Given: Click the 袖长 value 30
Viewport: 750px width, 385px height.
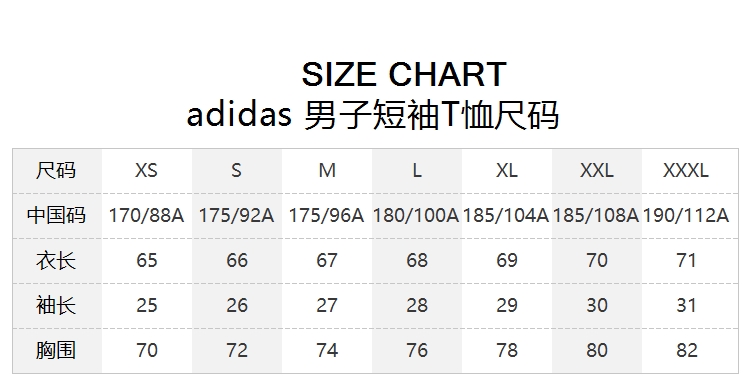Looking at the screenshot, I should click(x=597, y=305).
